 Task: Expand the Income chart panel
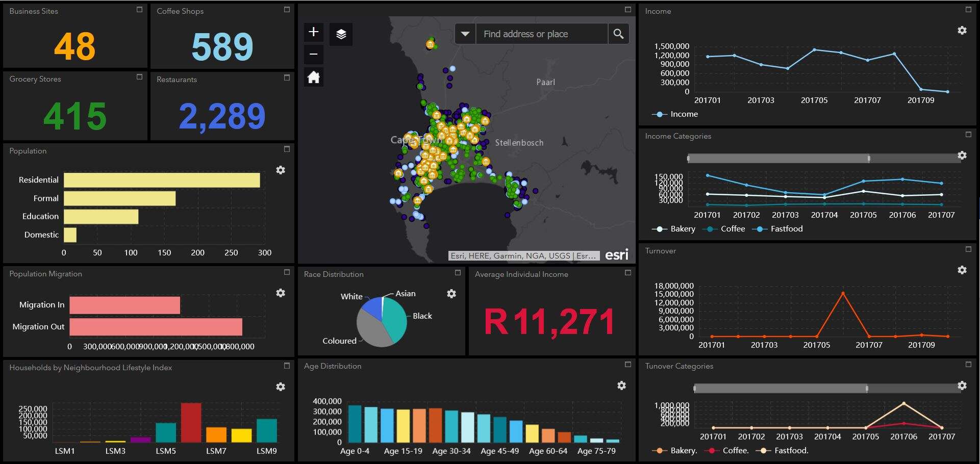coord(968,10)
